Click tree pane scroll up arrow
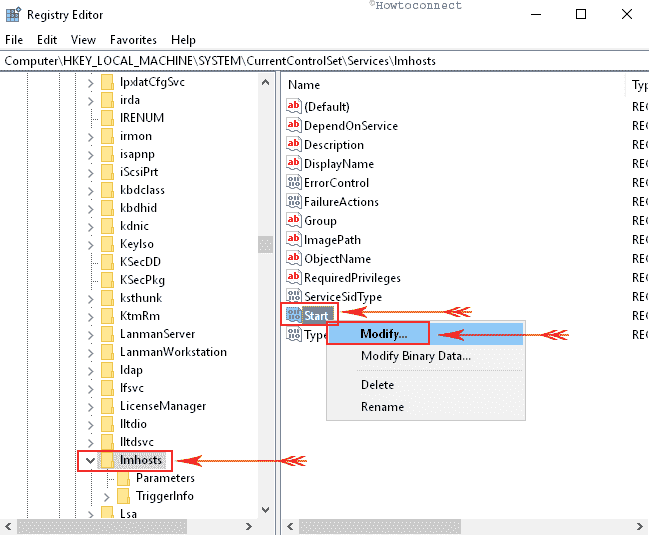 pos(265,82)
